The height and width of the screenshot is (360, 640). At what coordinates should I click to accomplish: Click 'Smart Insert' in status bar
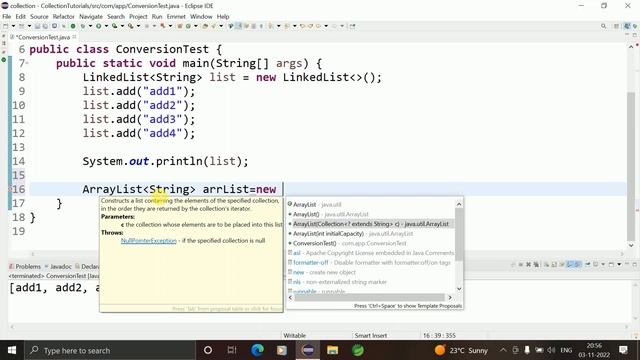[x=371, y=335]
